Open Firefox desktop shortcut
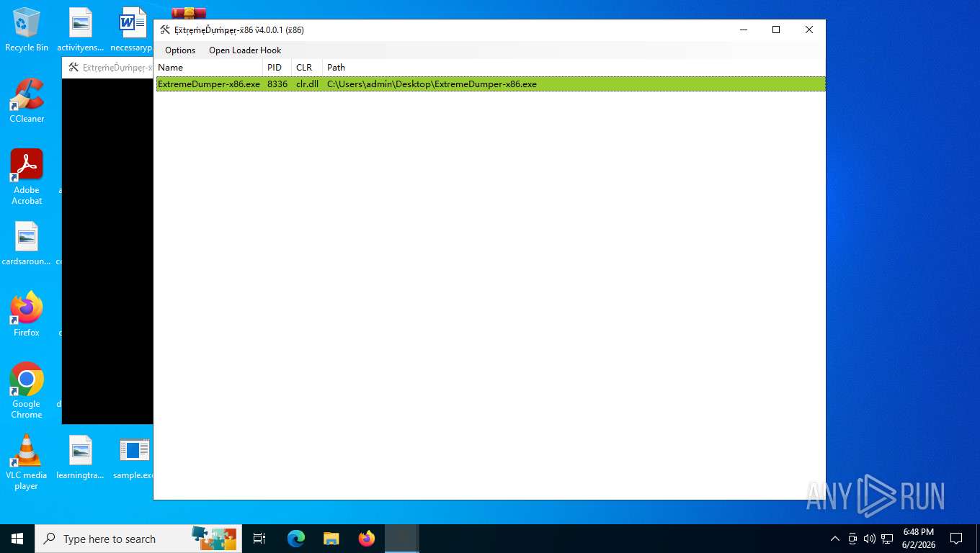 pos(27,315)
